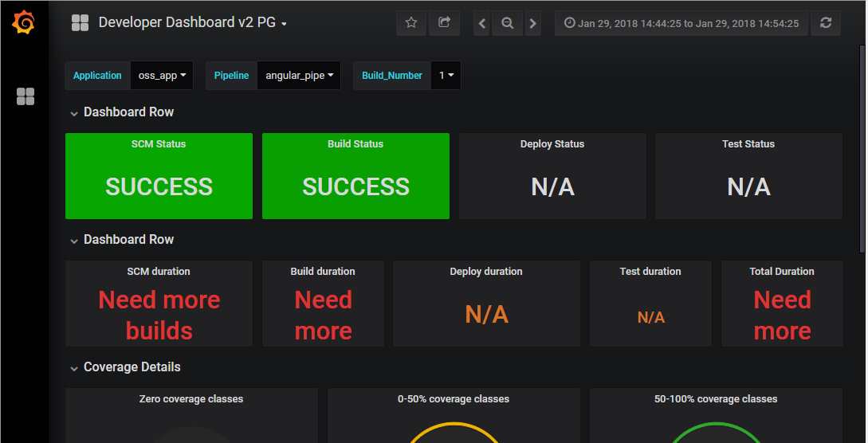Open the dashboards grid icon in sidebar
Image resolution: width=868 pixels, height=443 pixels.
[x=26, y=96]
